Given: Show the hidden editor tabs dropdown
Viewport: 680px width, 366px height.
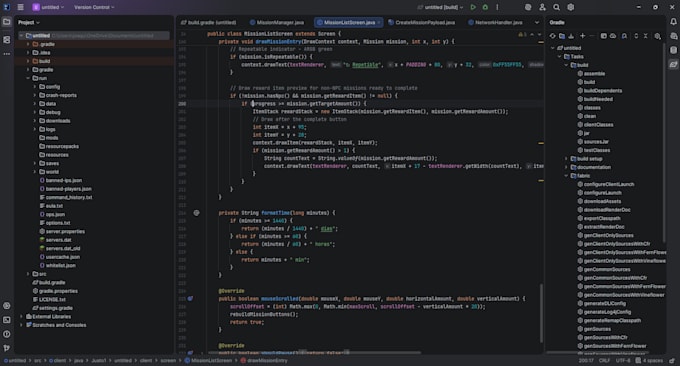Looking at the screenshot, I should [537, 22].
